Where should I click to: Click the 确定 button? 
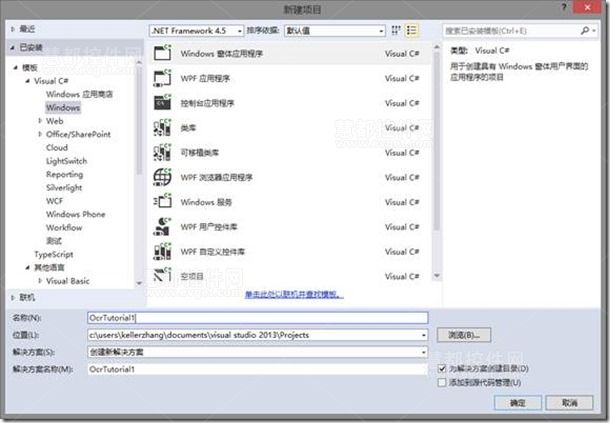pyautogui.click(x=518, y=403)
